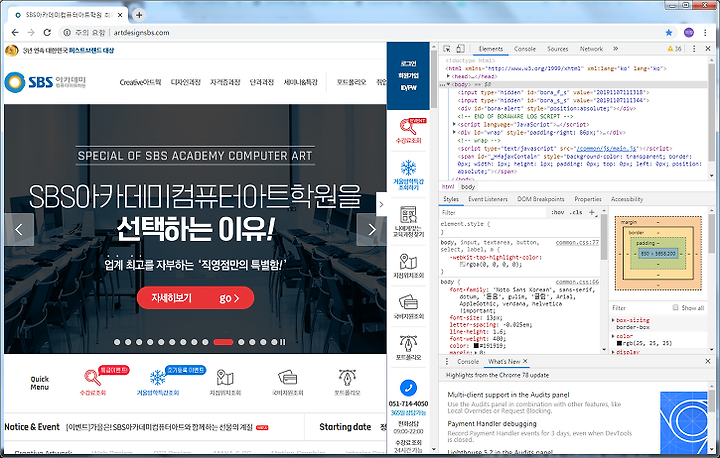Screen dimensions: 720x458
Task: Select the Elements tab
Action: (x=491, y=49)
